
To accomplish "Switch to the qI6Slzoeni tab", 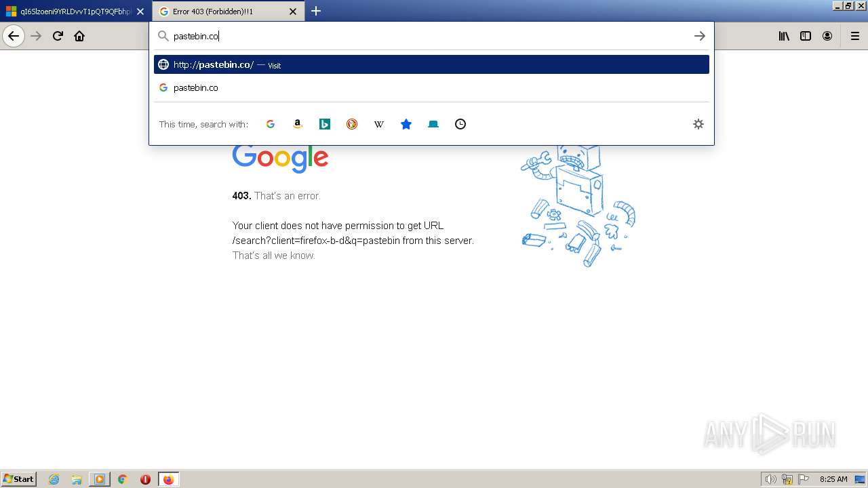I will [75, 12].
